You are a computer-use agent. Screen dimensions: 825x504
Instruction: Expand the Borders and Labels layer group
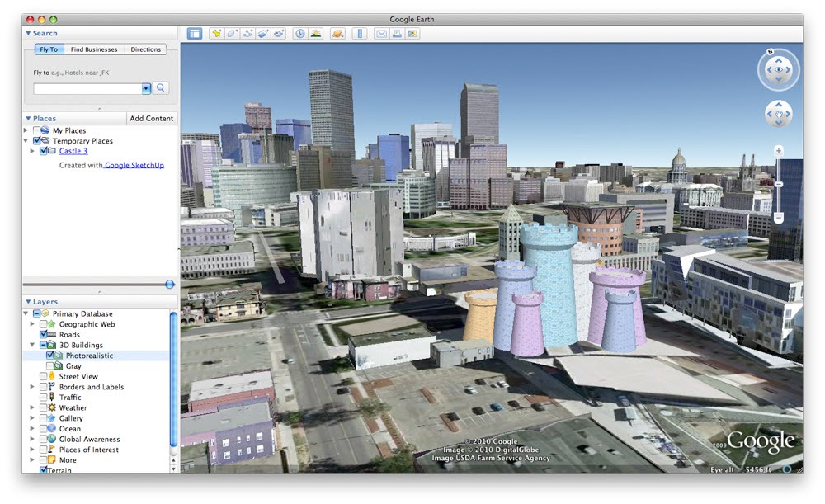pyautogui.click(x=32, y=387)
